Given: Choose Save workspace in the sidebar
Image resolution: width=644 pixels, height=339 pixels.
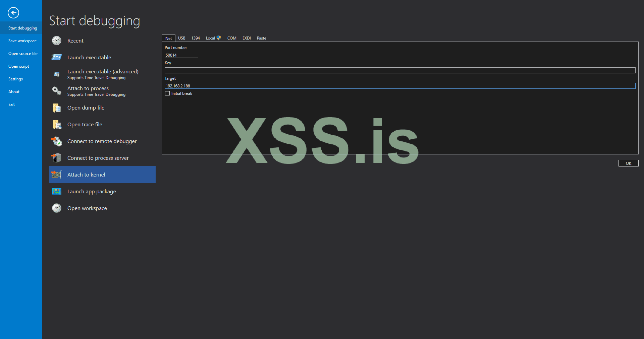Looking at the screenshot, I should 21,41.
